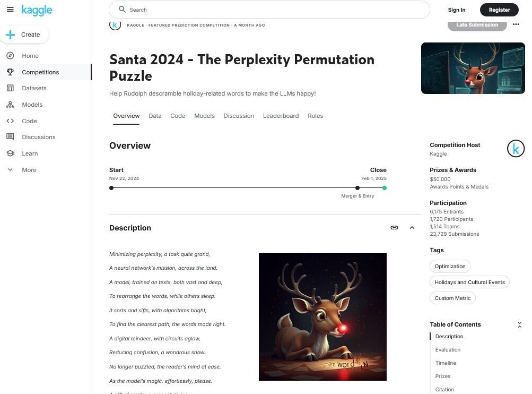
Task: Focus the Search input field
Action: [269, 10]
